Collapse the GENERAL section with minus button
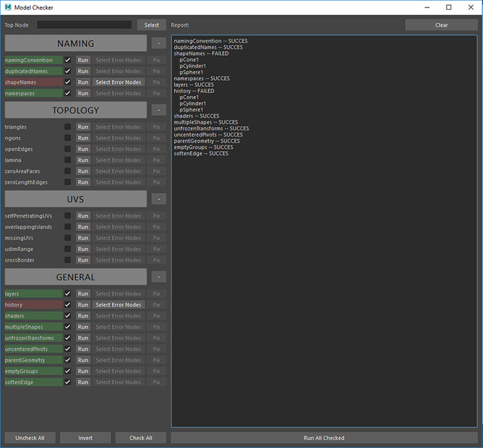Screen dimensions: 483x448 [x=159, y=277]
